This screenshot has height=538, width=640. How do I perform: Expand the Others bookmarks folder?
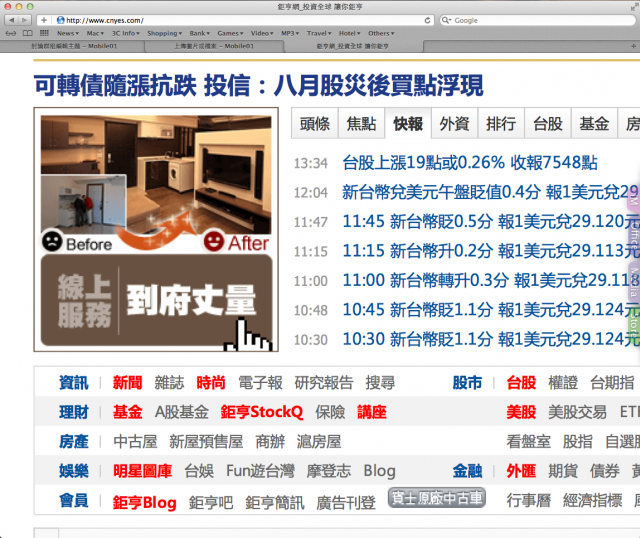coord(381,33)
